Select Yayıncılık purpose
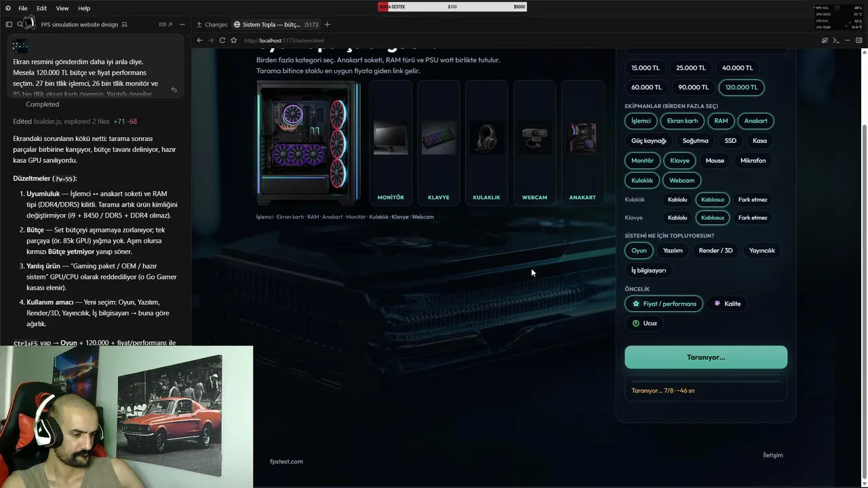The image size is (868, 488). [x=762, y=251]
